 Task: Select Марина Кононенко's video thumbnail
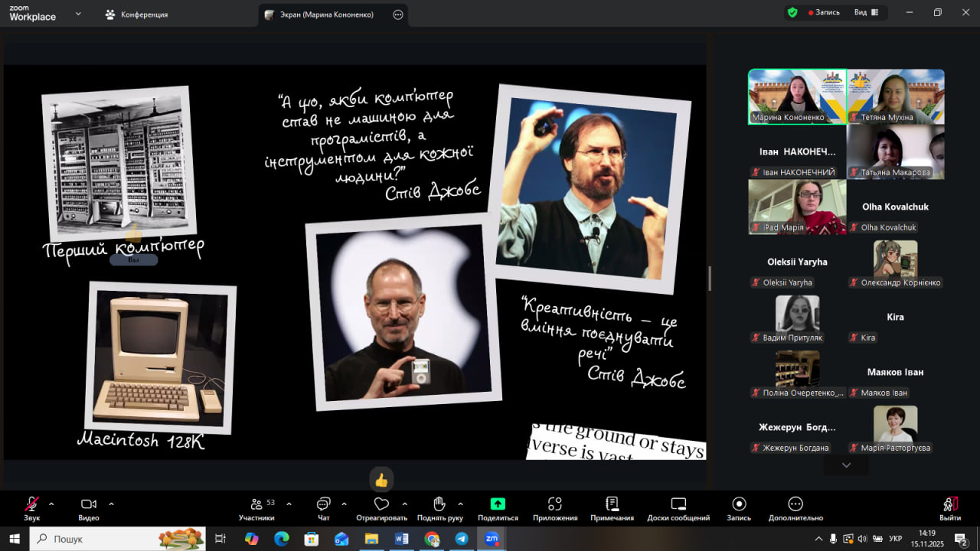point(797,96)
